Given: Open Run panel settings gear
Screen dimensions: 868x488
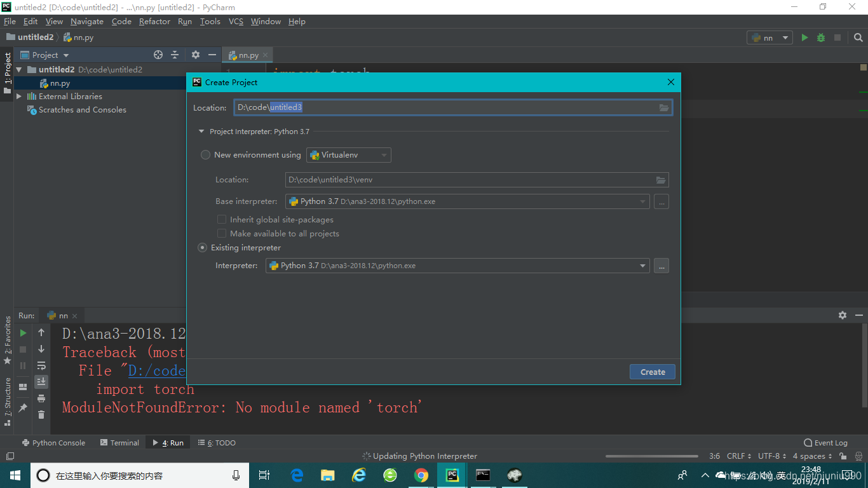Looking at the screenshot, I should 843,315.
